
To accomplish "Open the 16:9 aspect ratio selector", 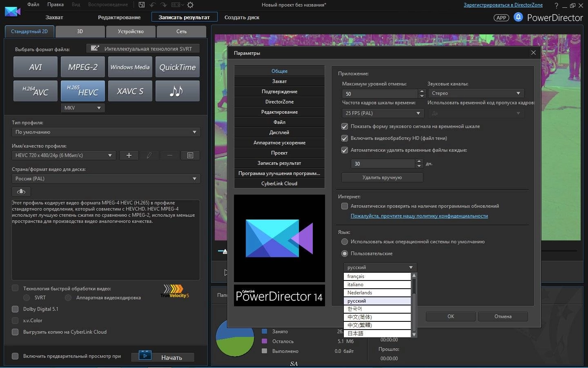I will click(178, 5).
